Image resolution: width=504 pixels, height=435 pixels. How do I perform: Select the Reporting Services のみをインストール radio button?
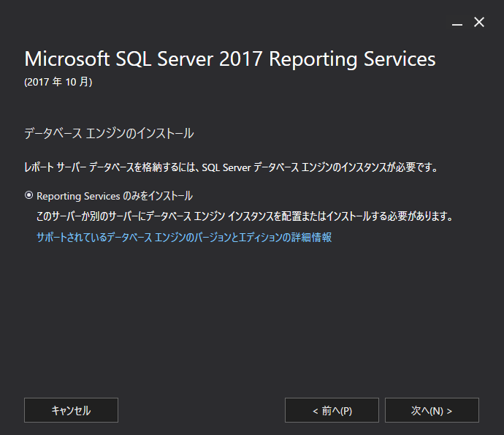(29, 195)
